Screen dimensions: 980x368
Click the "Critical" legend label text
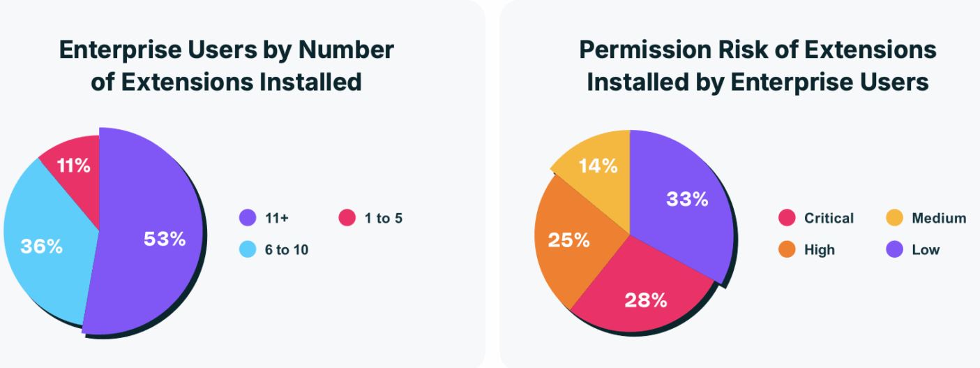(829, 219)
